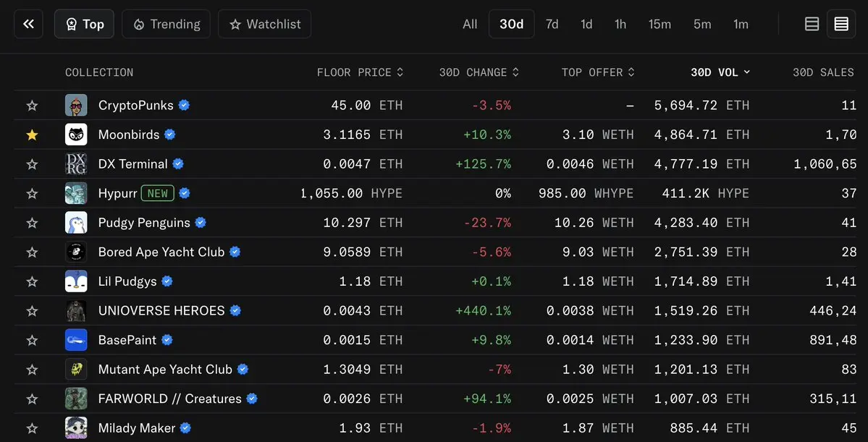
Task: Click verified badge next to CryptoPunks
Action: click(x=185, y=105)
